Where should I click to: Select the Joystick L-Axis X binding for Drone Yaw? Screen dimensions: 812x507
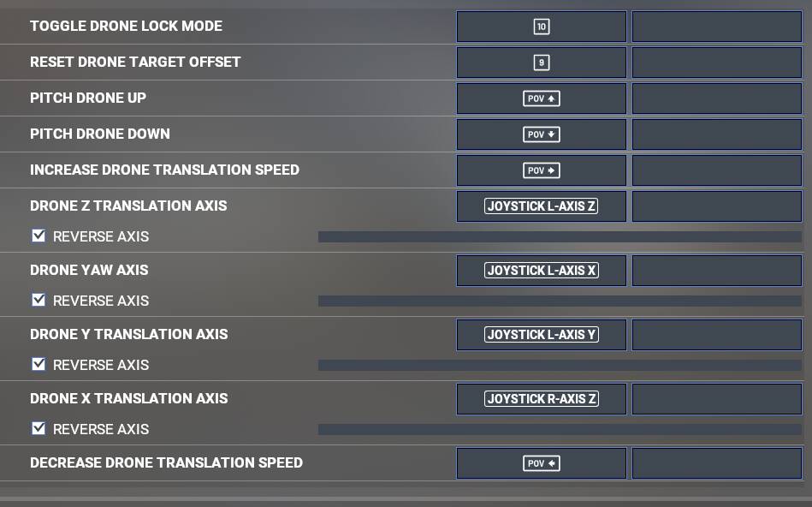[x=541, y=271]
